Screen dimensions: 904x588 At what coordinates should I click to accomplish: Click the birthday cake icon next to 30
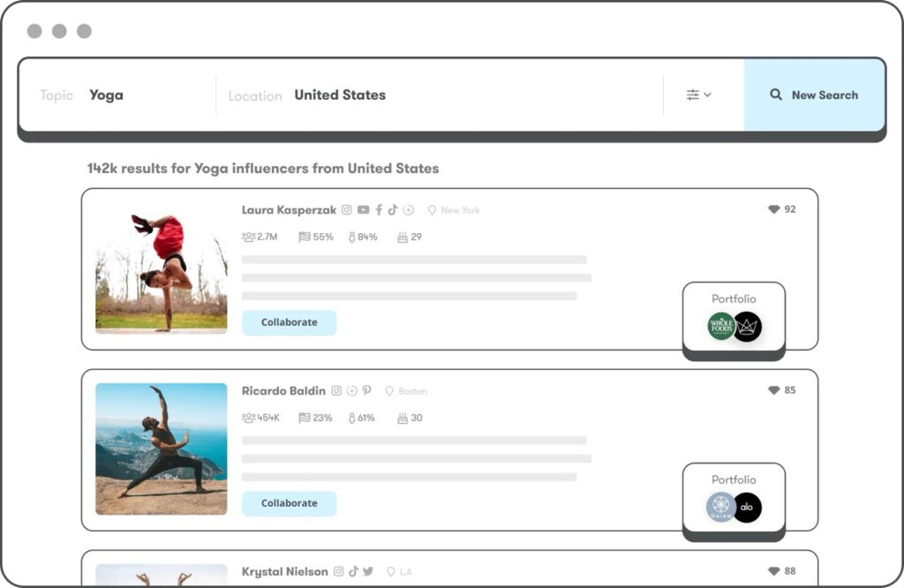(403, 418)
